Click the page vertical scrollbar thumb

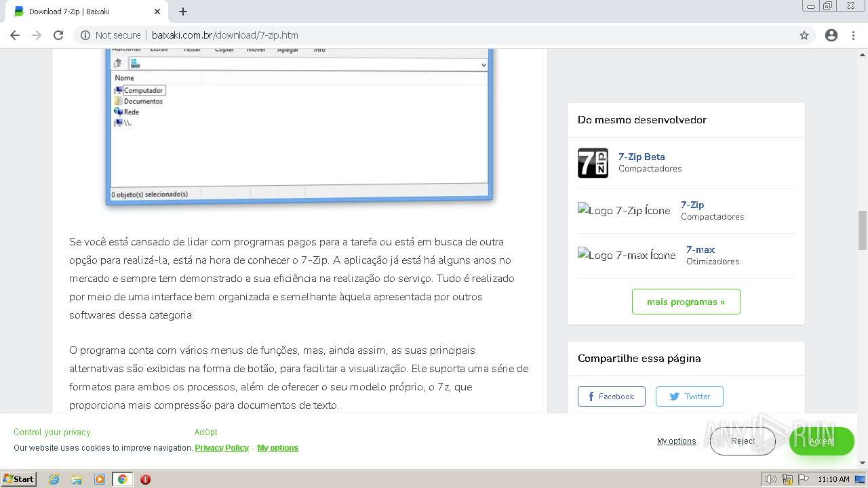coord(863,230)
